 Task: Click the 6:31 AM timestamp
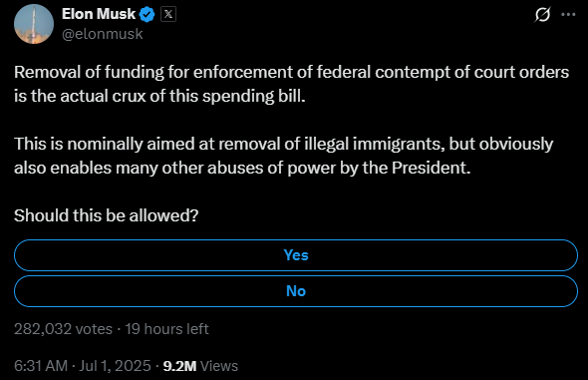(x=41, y=366)
